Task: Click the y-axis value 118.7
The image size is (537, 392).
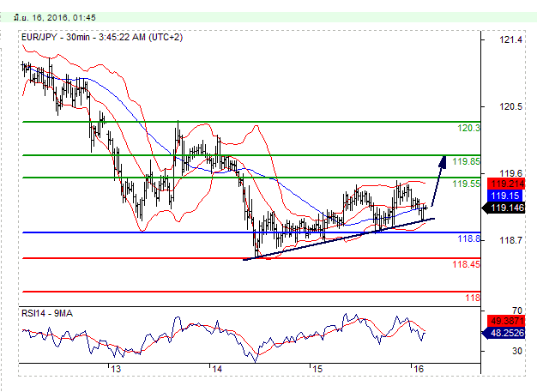Action: coord(510,240)
